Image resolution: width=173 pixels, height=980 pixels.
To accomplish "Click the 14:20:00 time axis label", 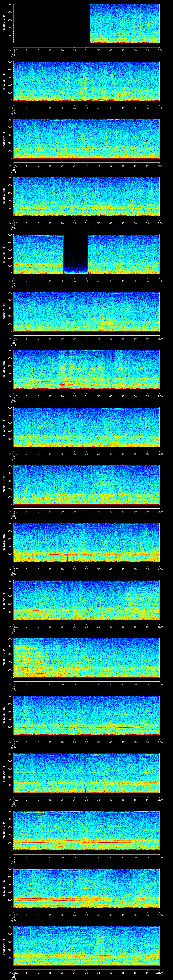I will tap(13, 972).
